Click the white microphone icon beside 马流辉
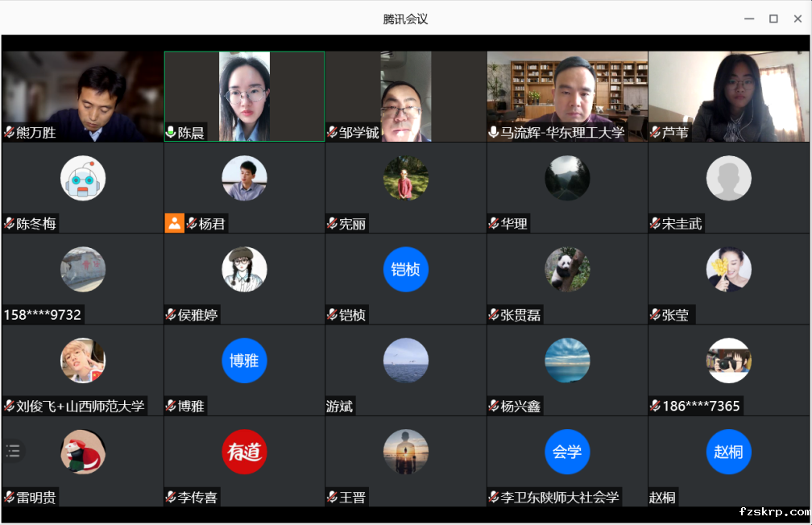This screenshot has width=812, height=525. pyautogui.click(x=494, y=133)
